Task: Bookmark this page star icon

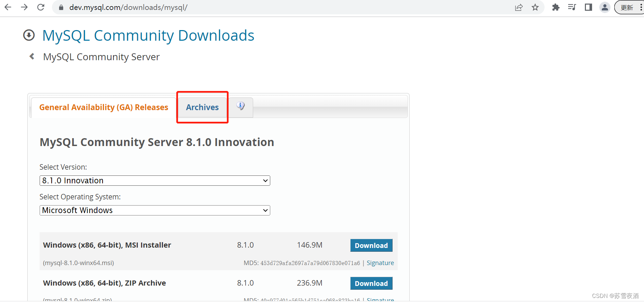Action: (x=535, y=8)
